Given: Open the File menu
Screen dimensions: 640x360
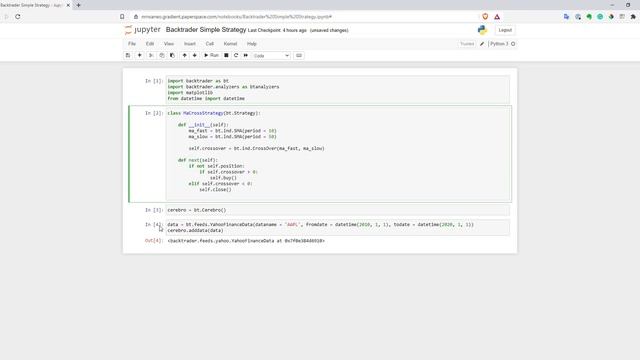Looking at the screenshot, I should [x=132, y=44].
